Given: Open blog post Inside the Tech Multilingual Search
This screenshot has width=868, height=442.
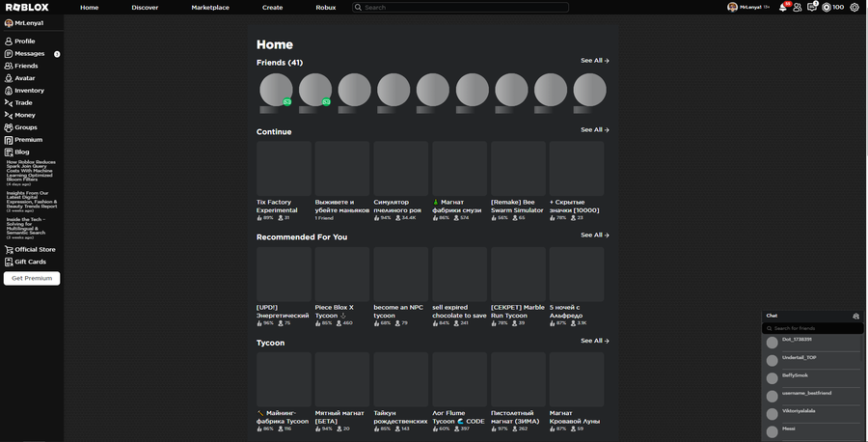Looking at the screenshot, I should tap(27, 228).
